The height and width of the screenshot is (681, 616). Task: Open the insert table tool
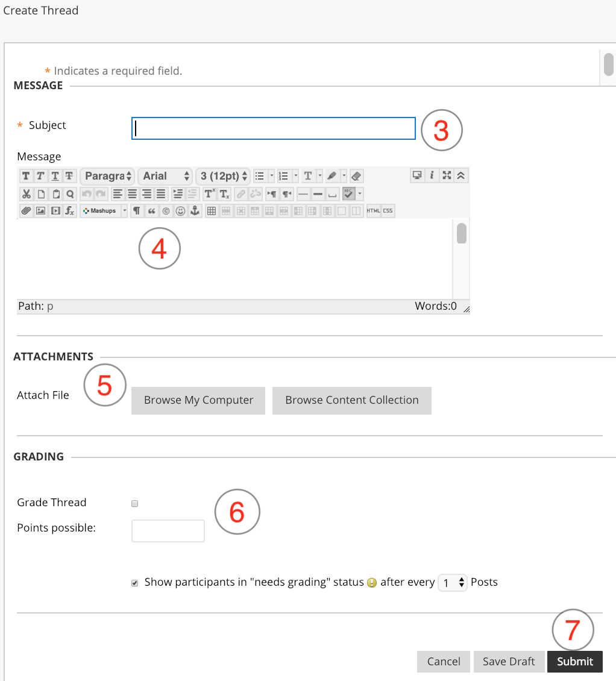point(212,211)
